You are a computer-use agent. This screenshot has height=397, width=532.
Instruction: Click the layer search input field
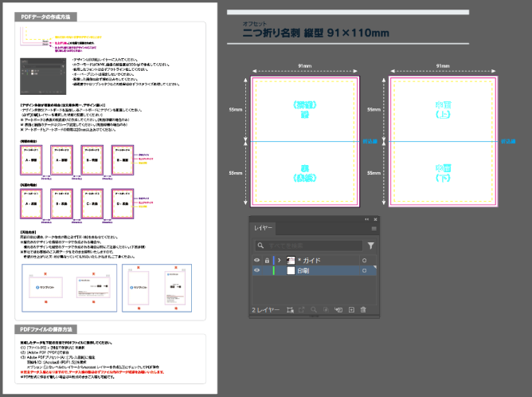click(x=311, y=246)
